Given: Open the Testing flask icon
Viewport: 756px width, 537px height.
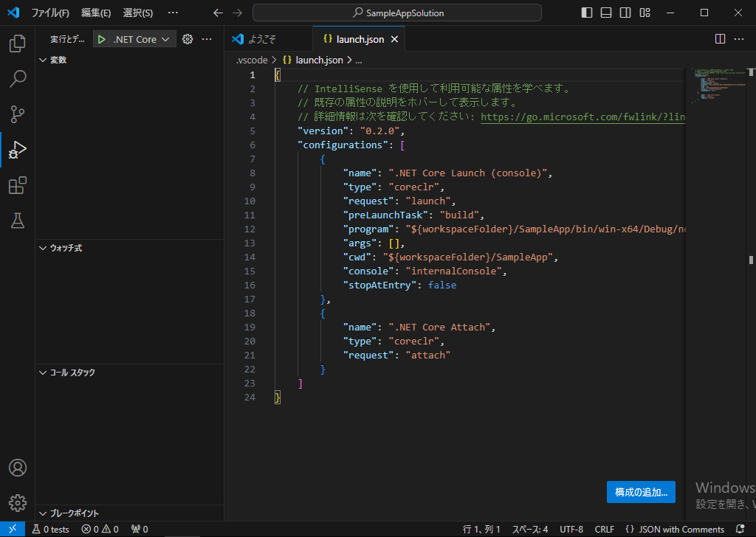Looking at the screenshot, I should (x=17, y=221).
